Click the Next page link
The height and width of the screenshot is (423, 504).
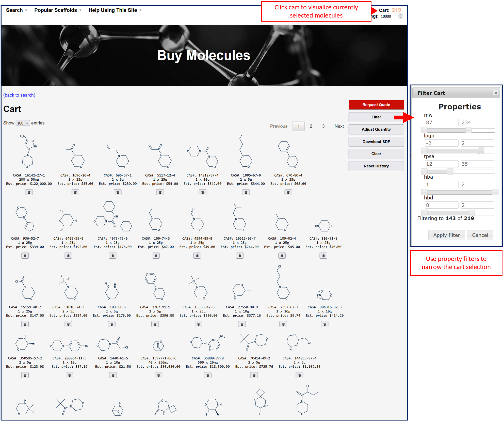tap(339, 126)
